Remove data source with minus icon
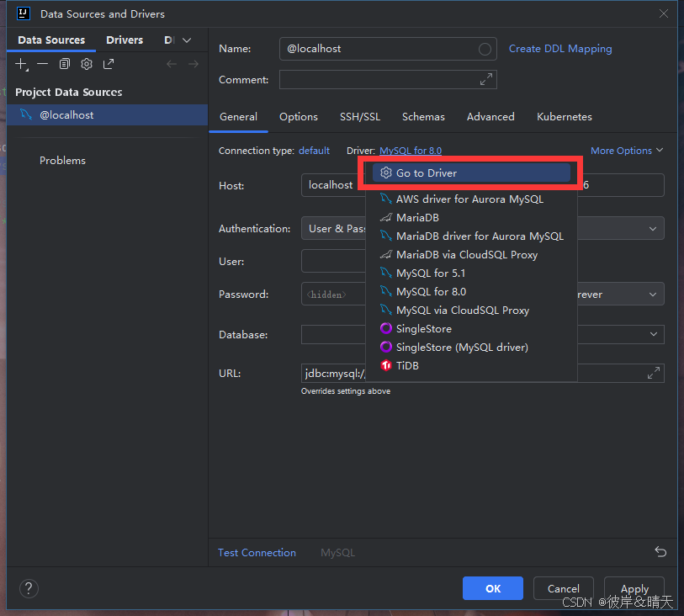 [x=42, y=64]
